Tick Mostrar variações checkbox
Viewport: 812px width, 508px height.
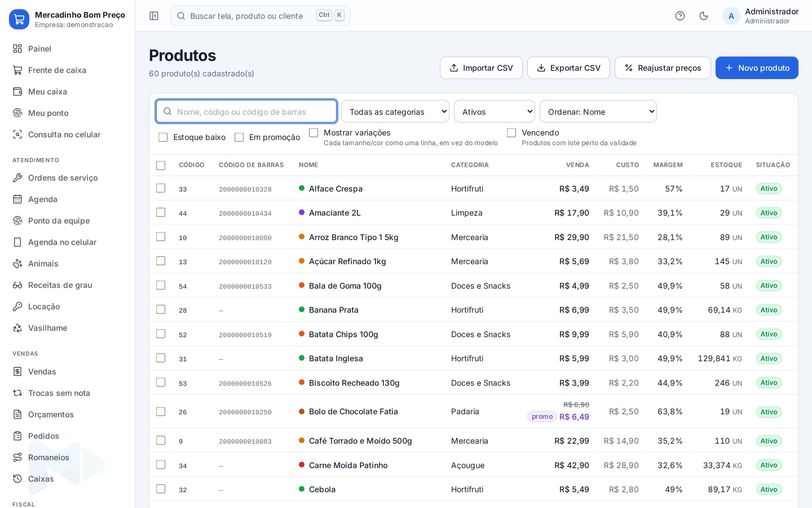(x=314, y=132)
